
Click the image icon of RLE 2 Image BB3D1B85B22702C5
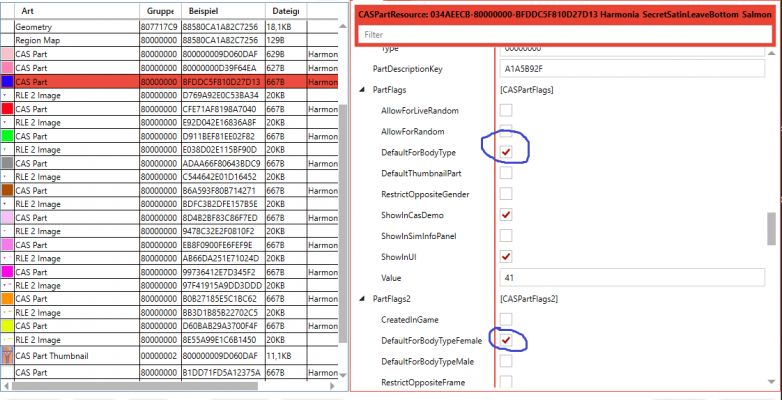coord(7,313)
